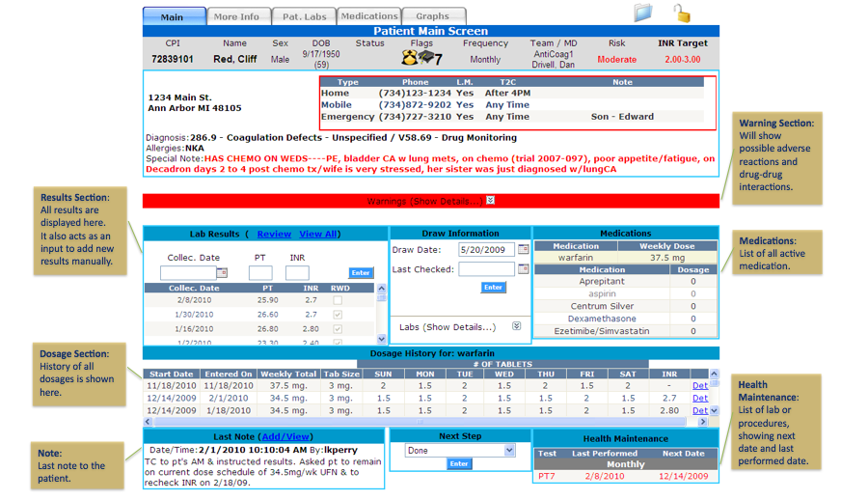Click dosage history horizontal scroll right arrow
The height and width of the screenshot is (500, 868).
click(702, 422)
